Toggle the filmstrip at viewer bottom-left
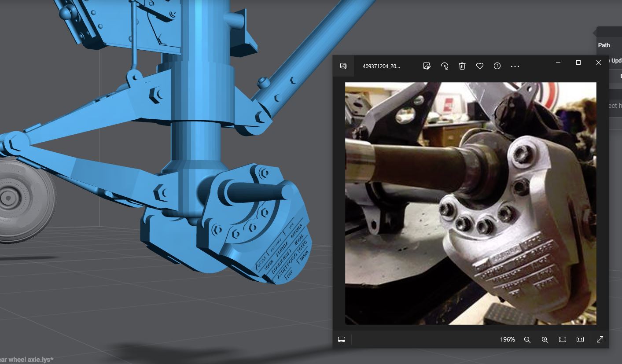 coord(342,339)
